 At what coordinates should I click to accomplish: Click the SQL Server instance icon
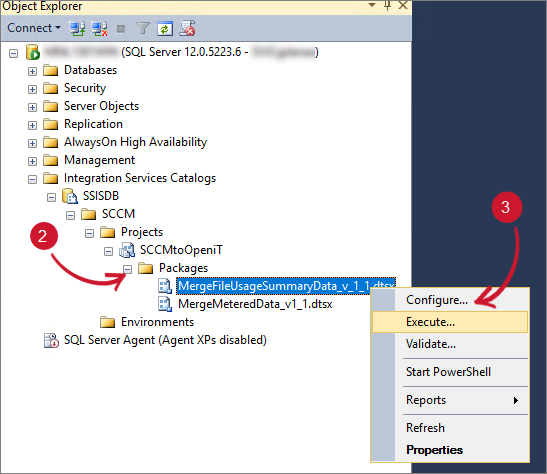pos(33,52)
